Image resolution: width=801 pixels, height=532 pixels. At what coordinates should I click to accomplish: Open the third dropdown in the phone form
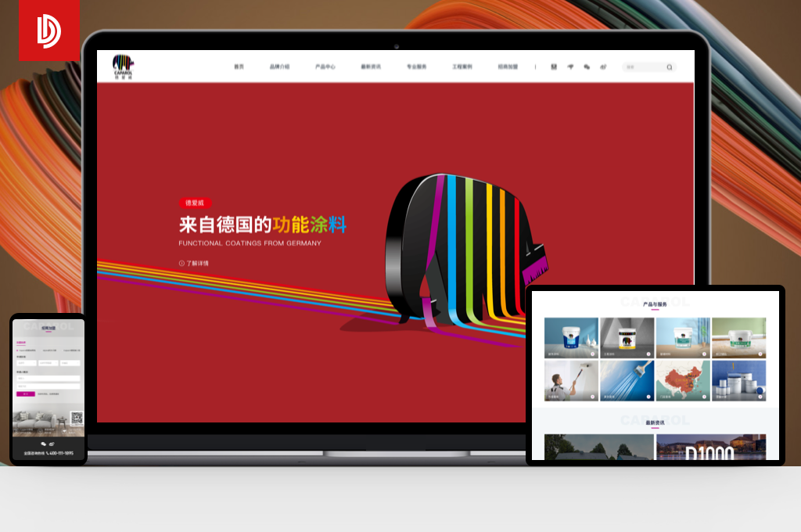tap(70, 363)
